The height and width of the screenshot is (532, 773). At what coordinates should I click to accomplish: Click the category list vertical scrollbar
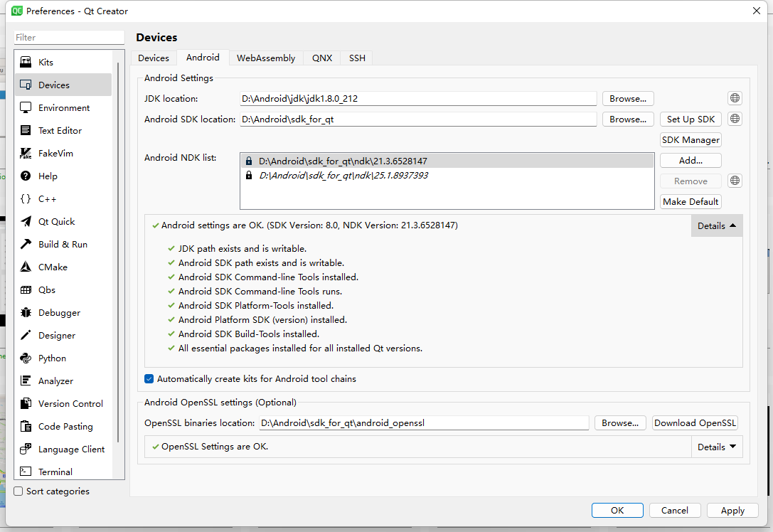pyautogui.click(x=118, y=252)
